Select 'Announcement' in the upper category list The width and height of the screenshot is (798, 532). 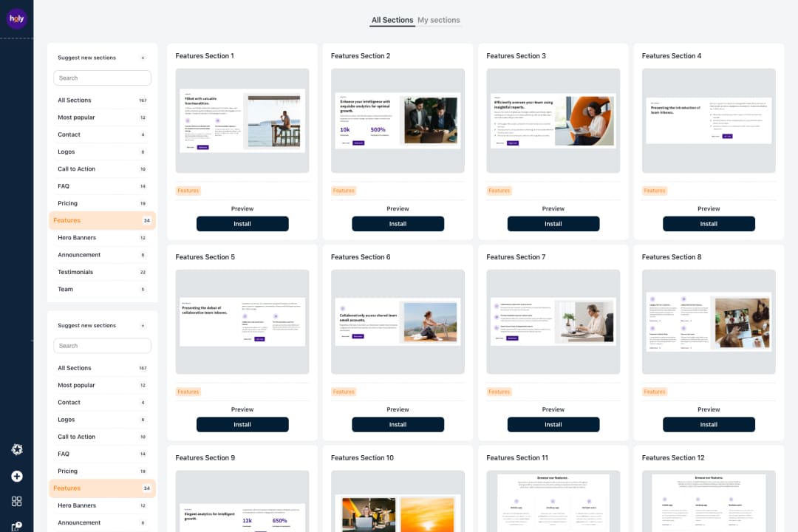102,255
